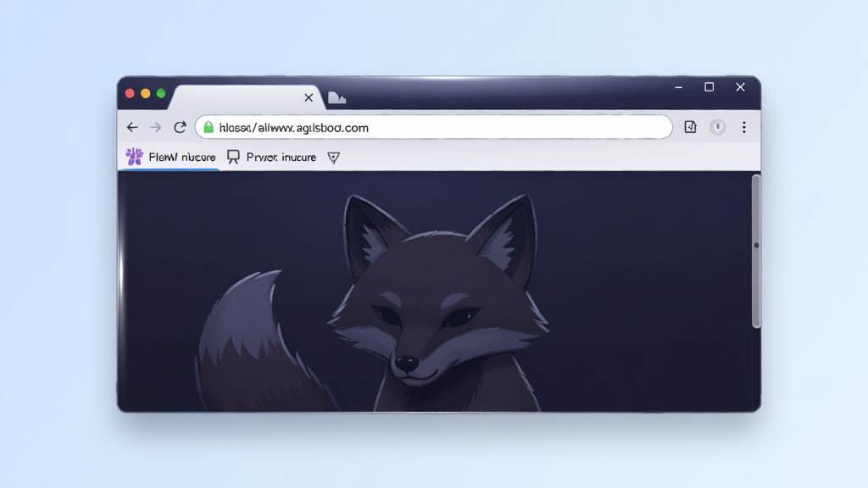Screen dimensions: 868x488
Task: Click the bookmark ribbon icon
Action: 233,157
